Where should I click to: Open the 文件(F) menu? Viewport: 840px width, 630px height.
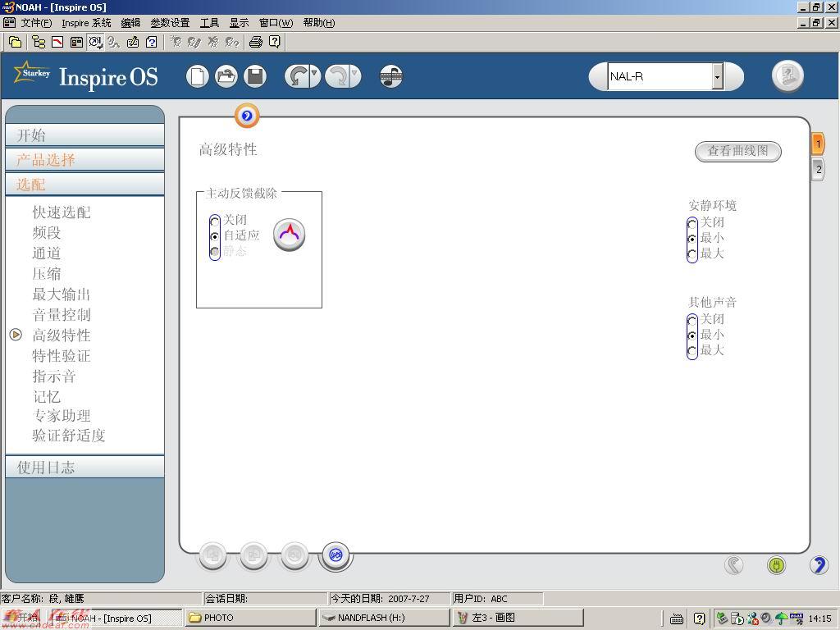[36, 23]
